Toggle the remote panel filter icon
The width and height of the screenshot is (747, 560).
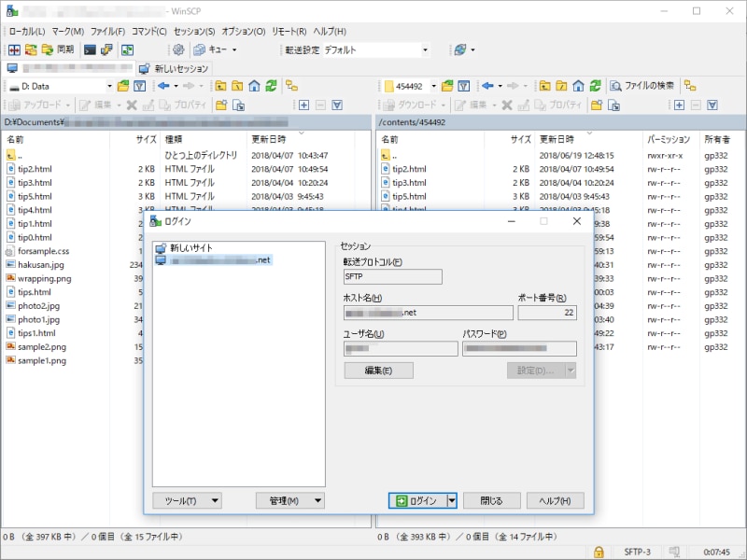464,86
